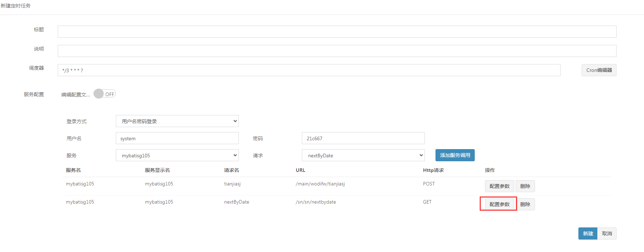Open the 请求 nextByDate dropdown
Screen dimensions: 644x252
(x=363, y=155)
